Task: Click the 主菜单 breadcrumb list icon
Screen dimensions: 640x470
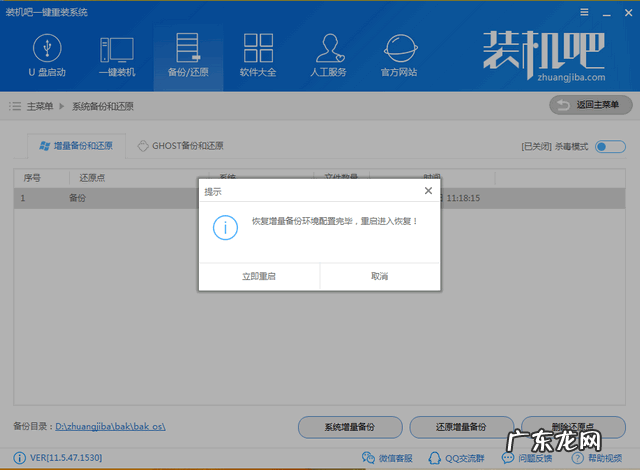Action: coord(15,106)
